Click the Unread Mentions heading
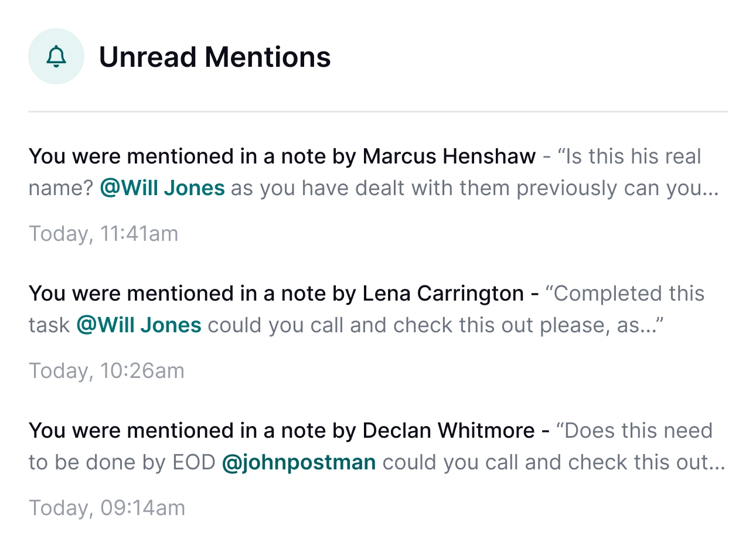The height and width of the screenshot is (552, 756). [x=214, y=57]
